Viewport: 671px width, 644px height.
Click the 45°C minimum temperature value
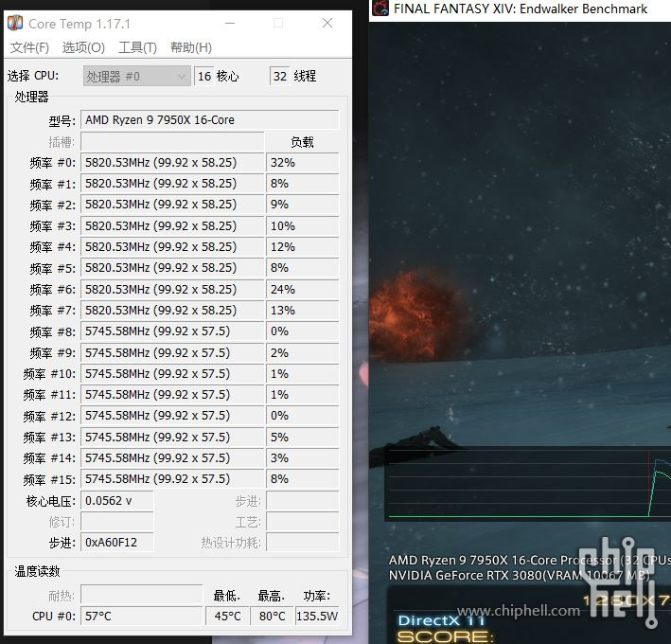(228, 617)
